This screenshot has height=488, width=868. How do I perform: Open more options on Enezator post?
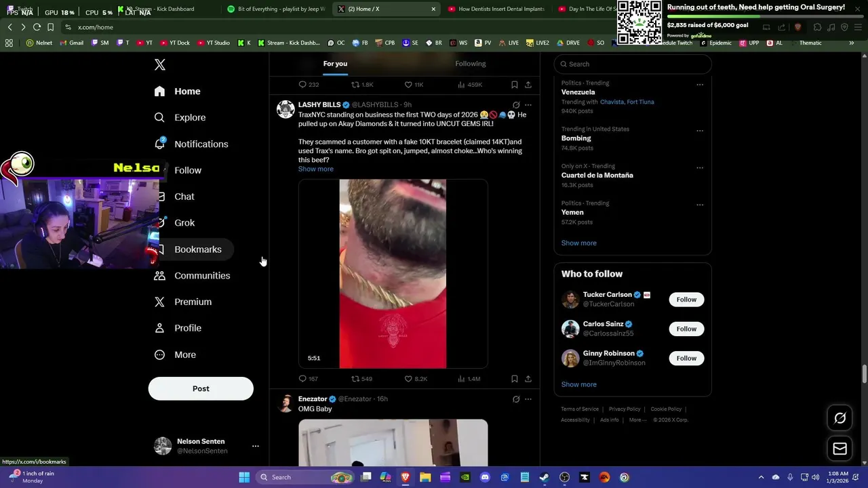(x=528, y=399)
